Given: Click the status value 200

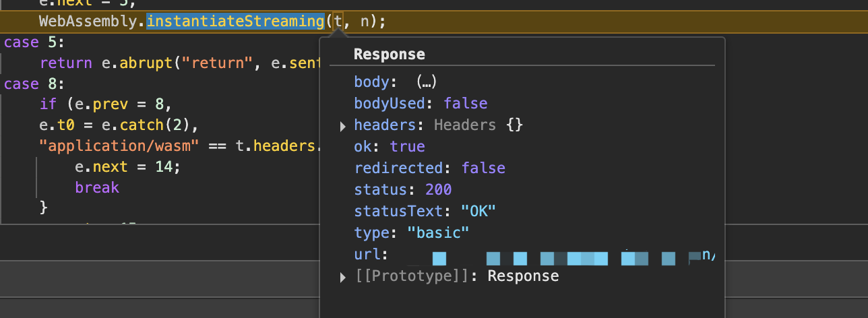Looking at the screenshot, I should 439,190.
